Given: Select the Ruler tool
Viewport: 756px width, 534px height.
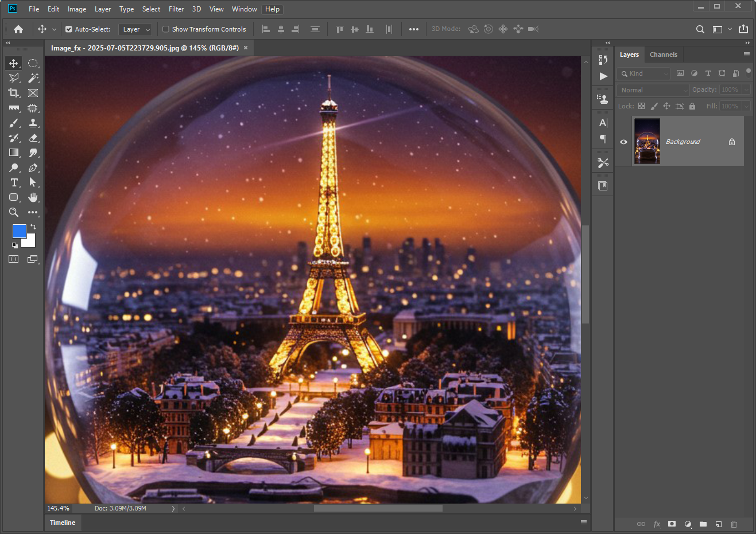Looking at the screenshot, I should pos(14,108).
